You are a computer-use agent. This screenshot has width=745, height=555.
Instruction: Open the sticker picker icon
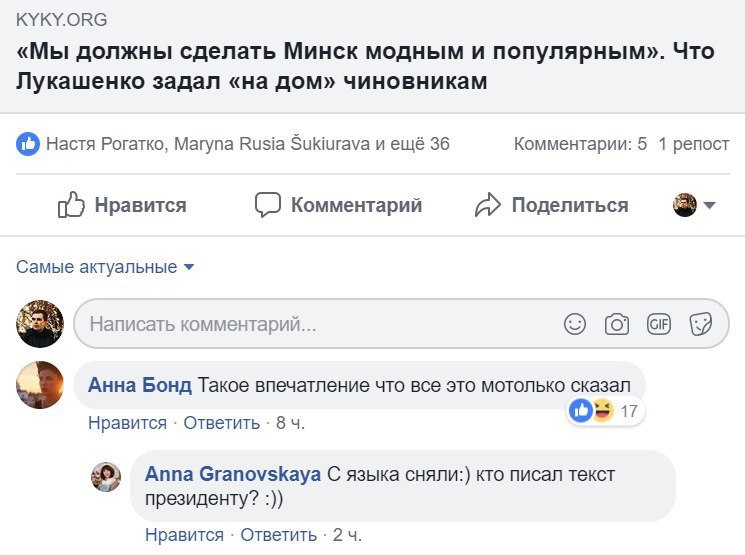click(x=701, y=324)
